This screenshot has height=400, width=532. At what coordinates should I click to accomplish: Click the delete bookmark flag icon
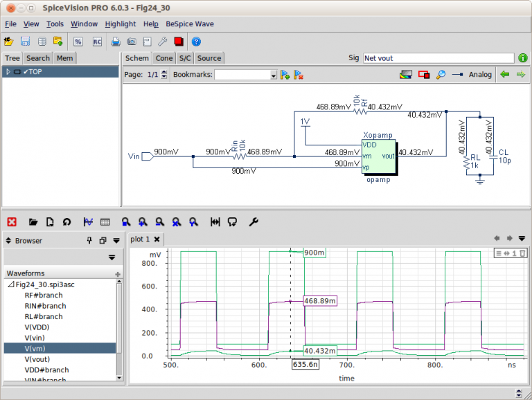[x=298, y=75]
